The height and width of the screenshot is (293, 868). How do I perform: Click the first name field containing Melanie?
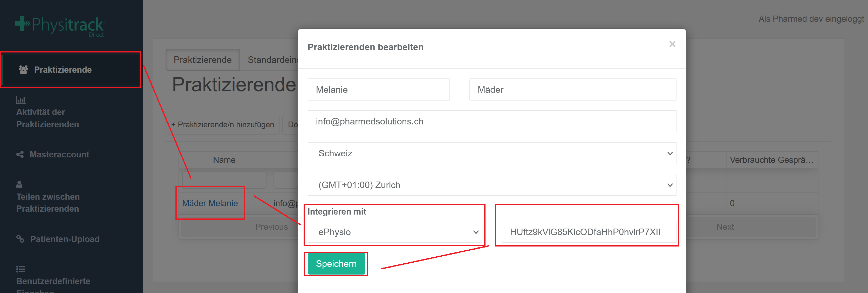(x=378, y=90)
